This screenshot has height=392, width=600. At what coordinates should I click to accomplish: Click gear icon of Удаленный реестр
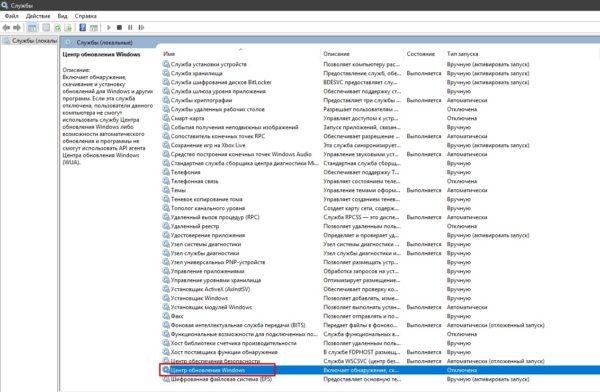[x=166, y=226]
